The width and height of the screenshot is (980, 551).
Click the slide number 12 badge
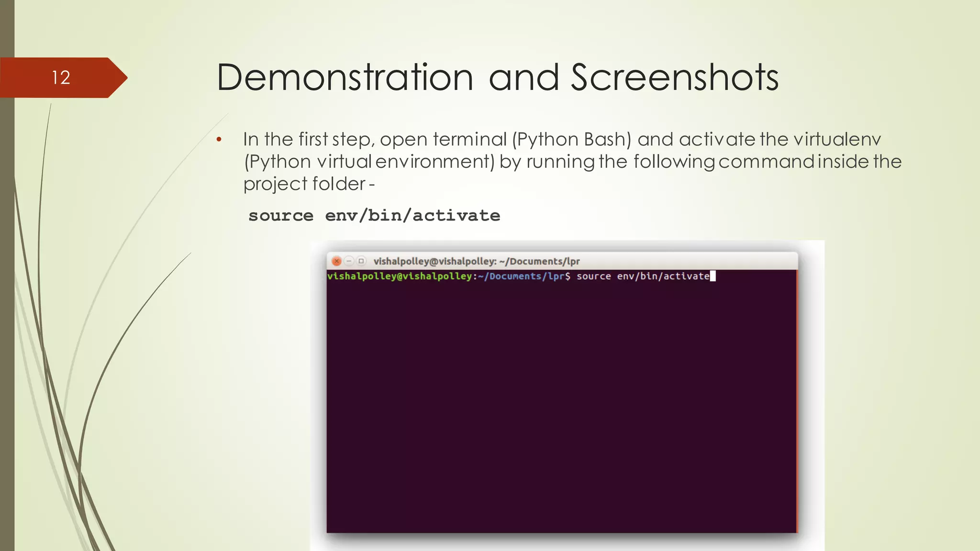61,77
